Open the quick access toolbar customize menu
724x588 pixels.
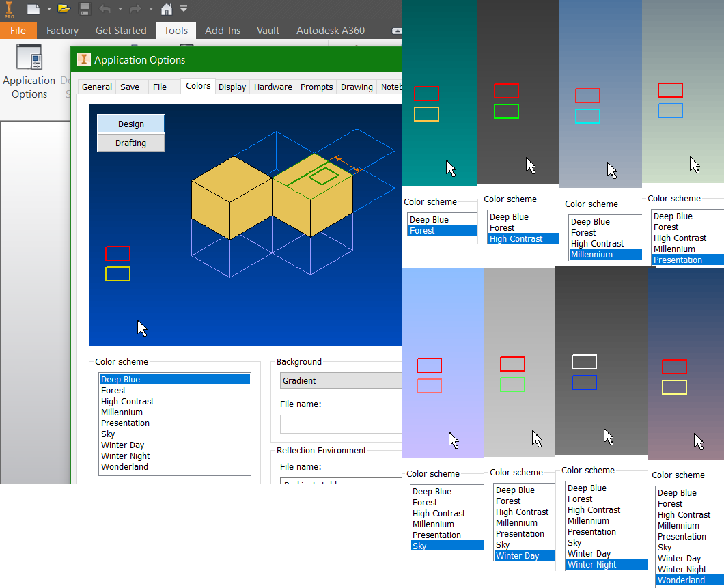(x=183, y=9)
